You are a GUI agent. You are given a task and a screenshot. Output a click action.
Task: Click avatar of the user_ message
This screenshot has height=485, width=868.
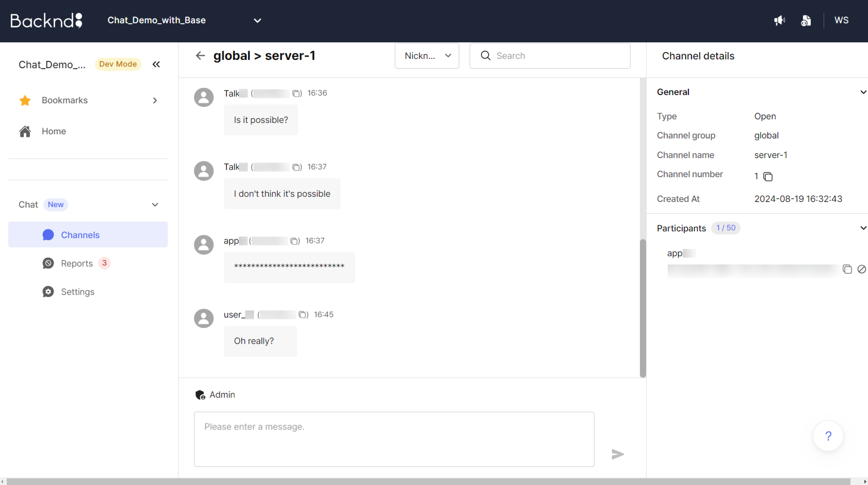pyautogui.click(x=204, y=318)
